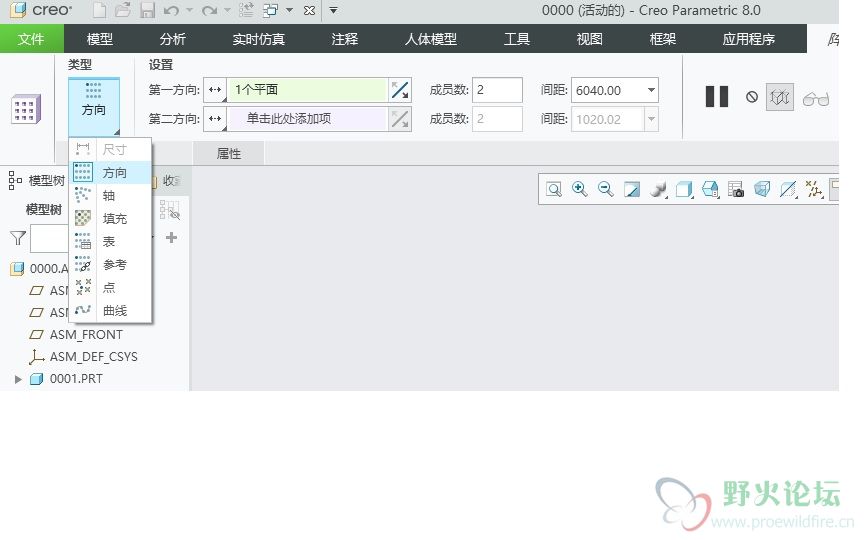Click the tree visibility eye-slash icon
This screenshot has width=864, height=540.
click(x=170, y=210)
